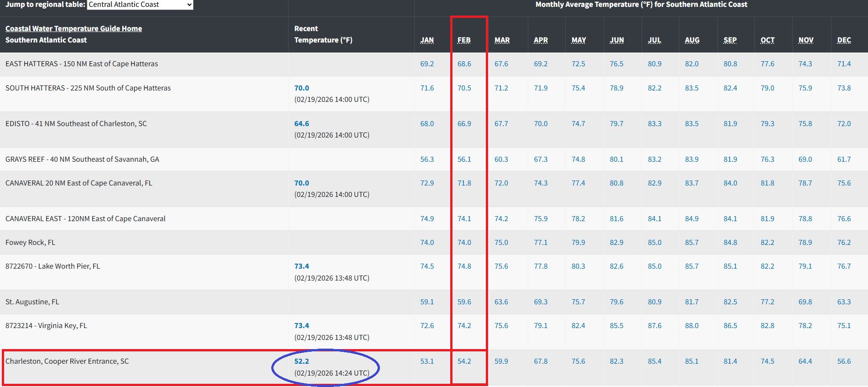The image size is (868, 387).
Task: Open Fowey Rock July value 85.0
Action: click(x=654, y=243)
